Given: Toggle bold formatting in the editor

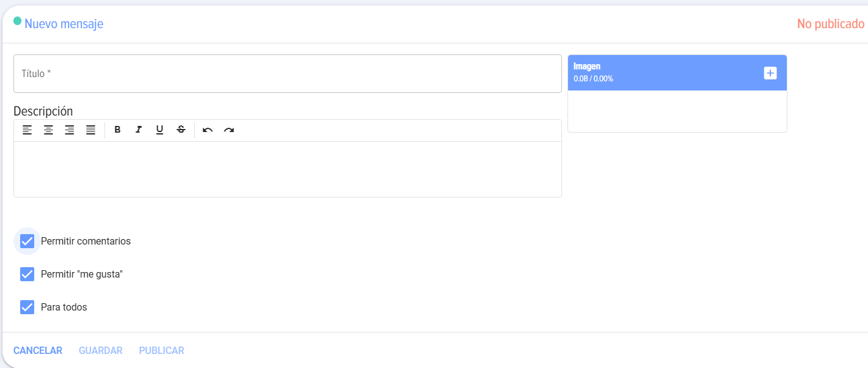Looking at the screenshot, I should 118,130.
